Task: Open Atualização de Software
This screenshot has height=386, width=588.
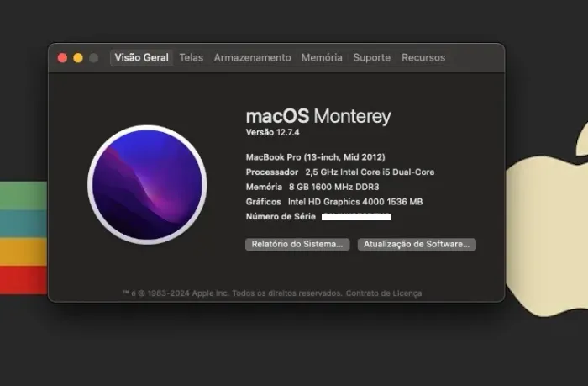Action: (x=417, y=244)
